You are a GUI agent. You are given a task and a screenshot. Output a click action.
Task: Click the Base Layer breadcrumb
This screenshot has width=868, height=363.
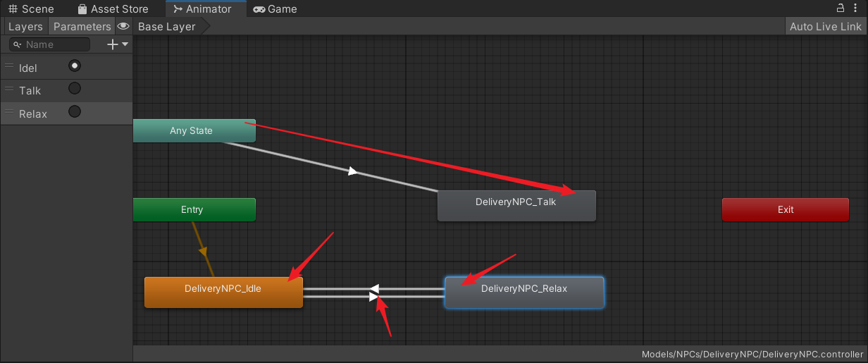click(x=167, y=27)
